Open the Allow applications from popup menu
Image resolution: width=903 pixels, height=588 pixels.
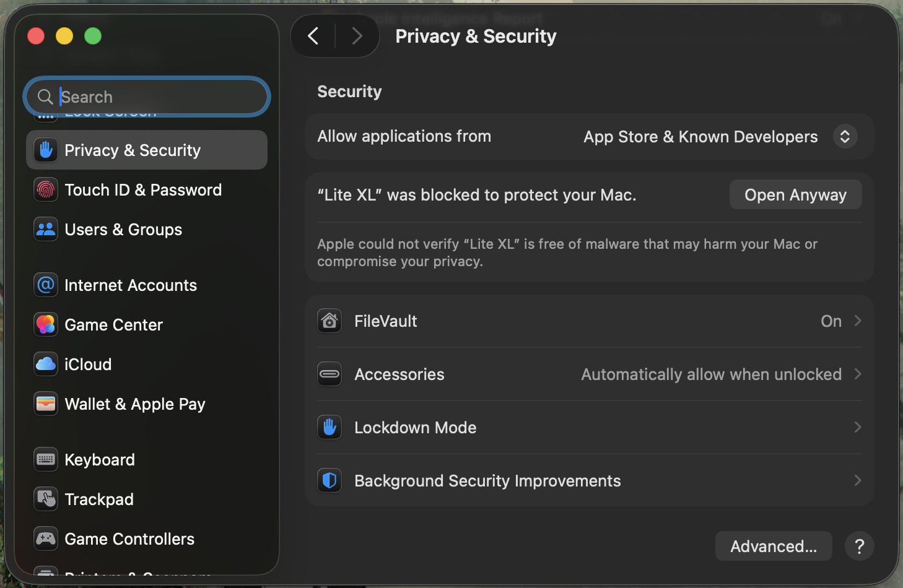720,136
